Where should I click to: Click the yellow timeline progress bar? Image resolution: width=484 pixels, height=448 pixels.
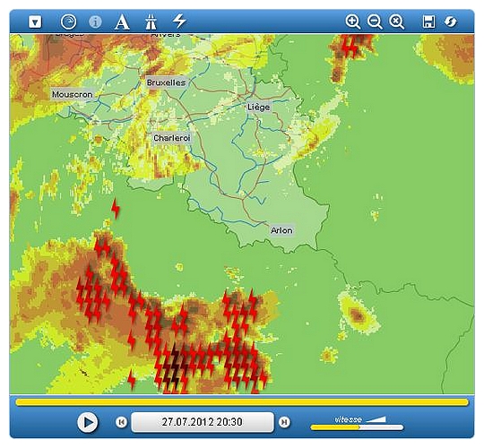pyautogui.click(x=242, y=402)
